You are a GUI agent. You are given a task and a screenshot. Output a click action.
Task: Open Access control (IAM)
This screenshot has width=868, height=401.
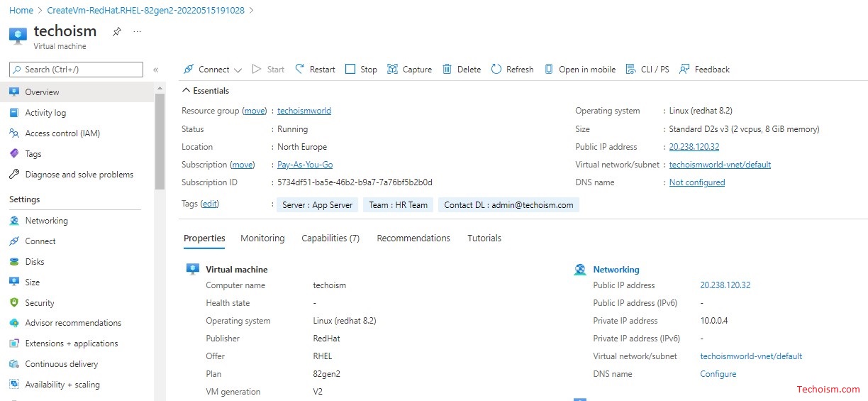[62, 133]
